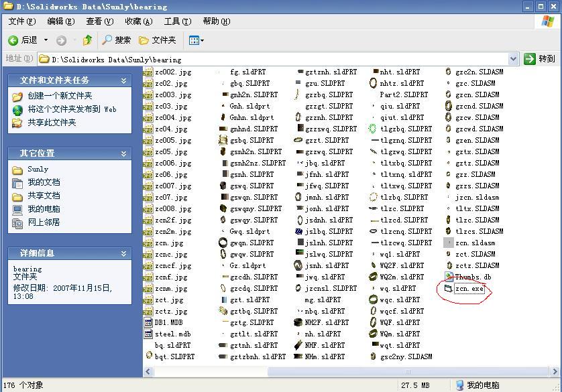Viewport: 562px width, 392px height.
Task: Select the gzzswq.SLDPRT part icon
Action: 300,128
